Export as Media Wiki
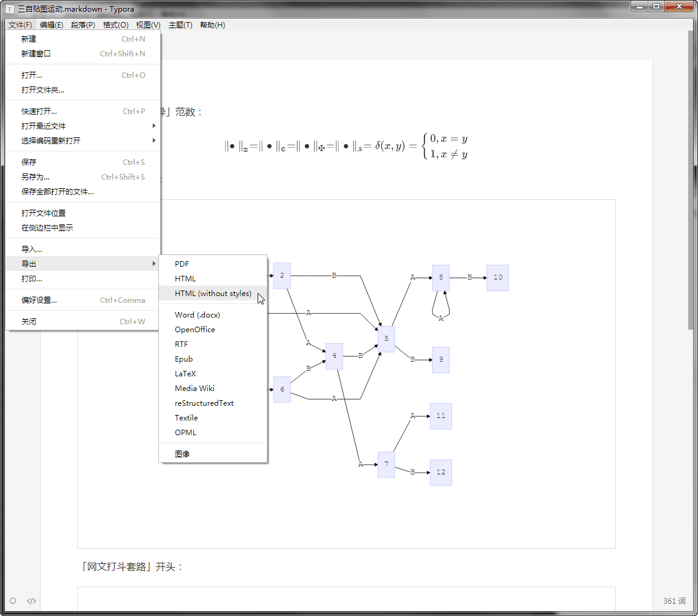The image size is (698, 616). click(213, 388)
